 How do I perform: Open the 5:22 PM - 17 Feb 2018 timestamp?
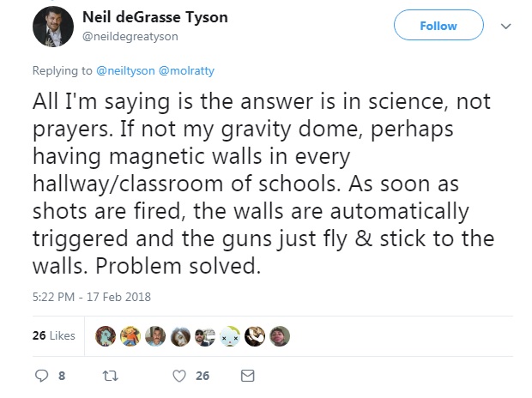coord(91,298)
